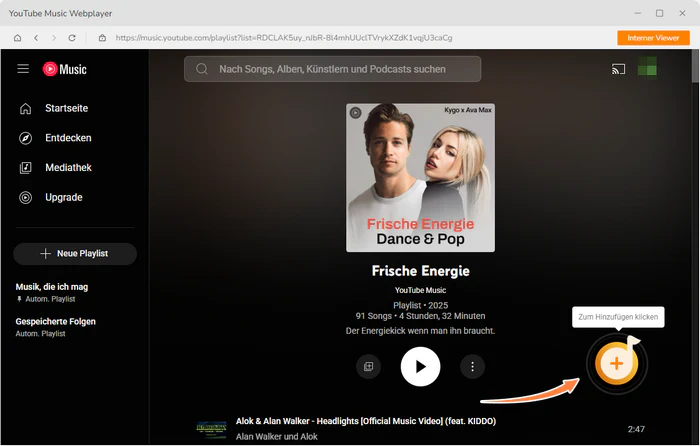
Task: Reload the page with refresh icon
Action: coord(71,38)
